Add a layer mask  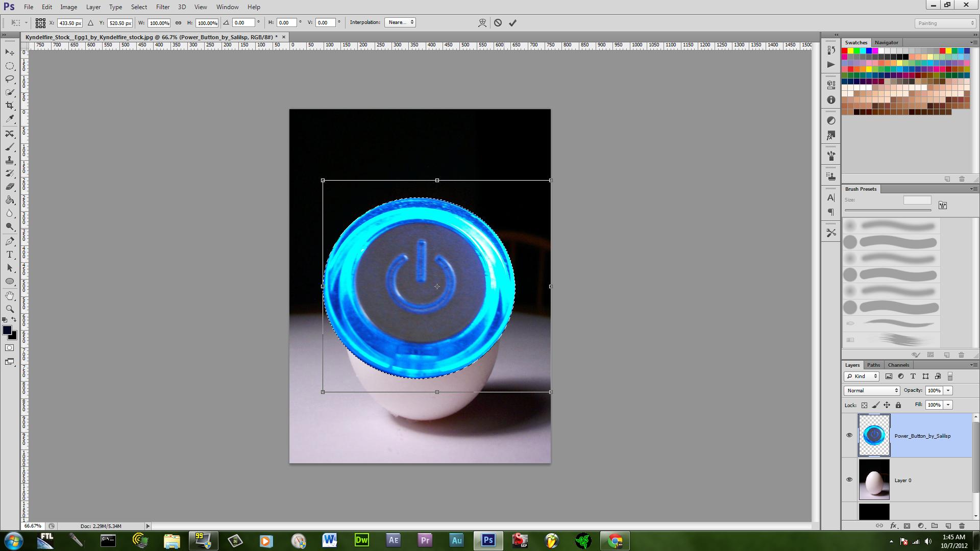click(907, 525)
